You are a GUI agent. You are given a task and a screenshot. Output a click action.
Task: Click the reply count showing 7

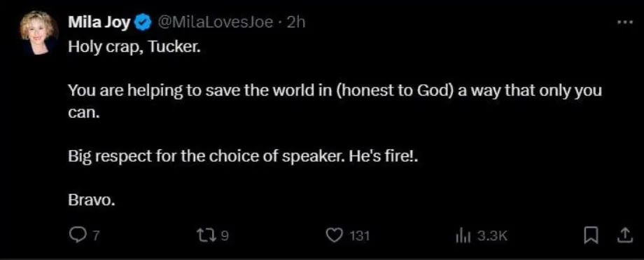[97, 236]
